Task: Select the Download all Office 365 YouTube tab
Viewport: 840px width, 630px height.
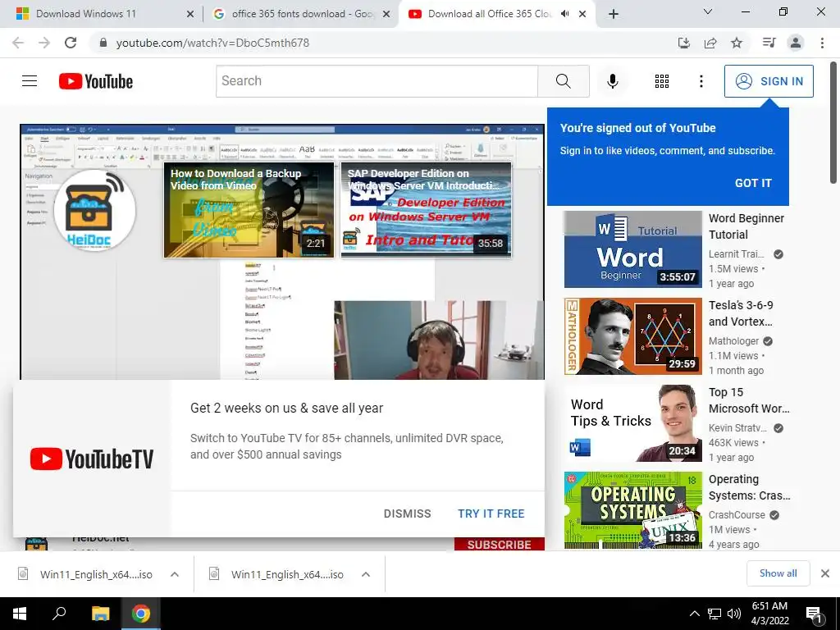Action: click(x=489, y=14)
